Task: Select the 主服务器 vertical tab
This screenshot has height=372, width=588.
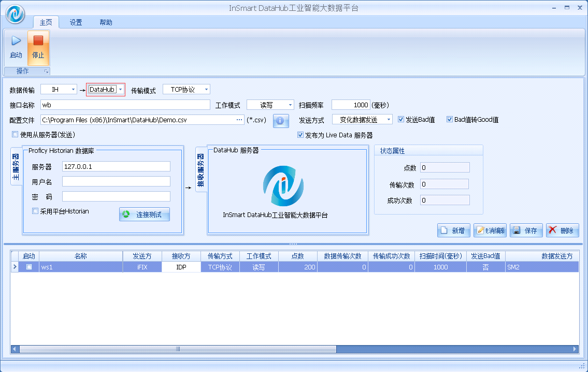Action: [x=16, y=166]
